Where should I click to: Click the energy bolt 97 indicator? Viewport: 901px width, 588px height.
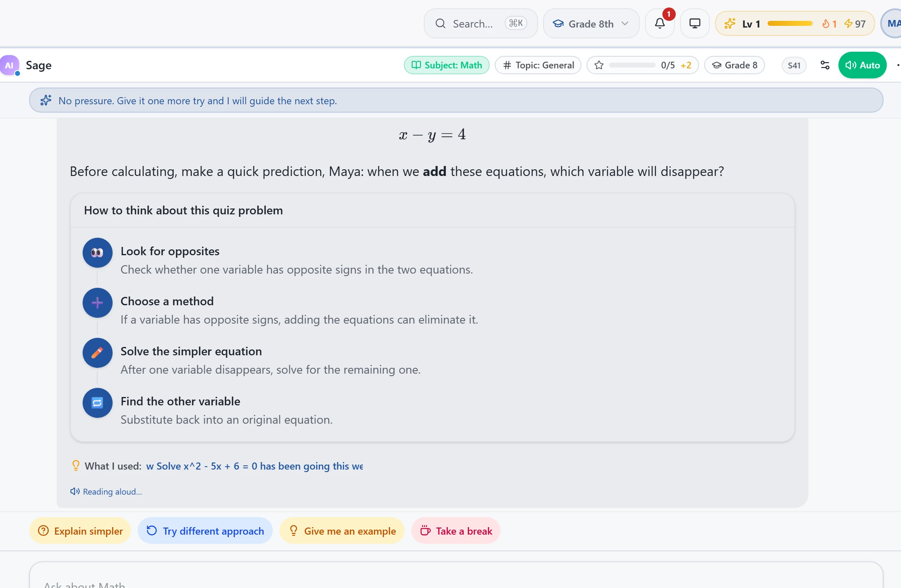(x=855, y=24)
